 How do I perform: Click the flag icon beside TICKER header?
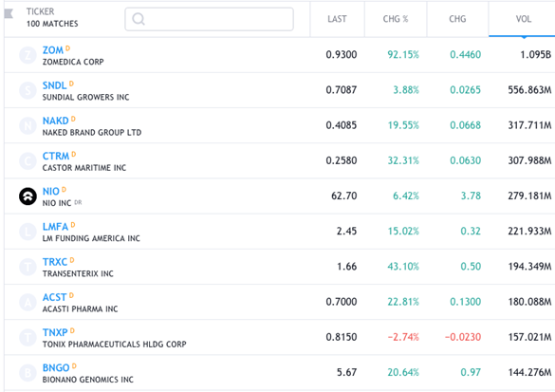point(9,14)
